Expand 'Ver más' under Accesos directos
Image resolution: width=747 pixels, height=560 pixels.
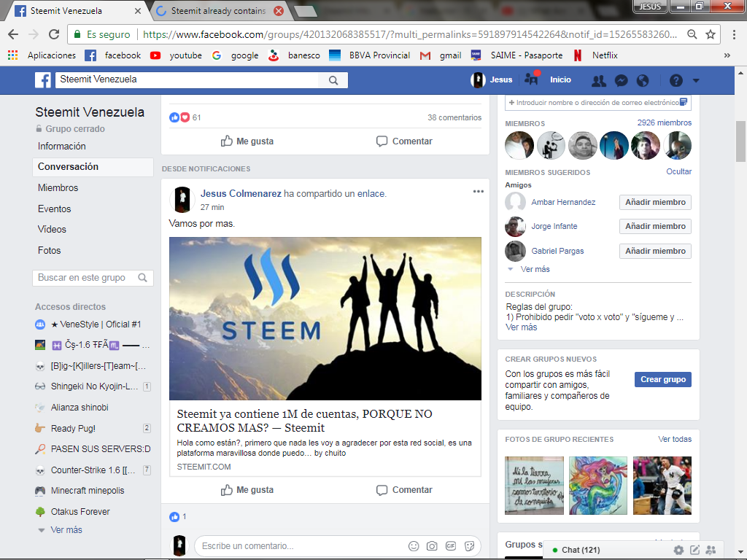tap(66, 530)
